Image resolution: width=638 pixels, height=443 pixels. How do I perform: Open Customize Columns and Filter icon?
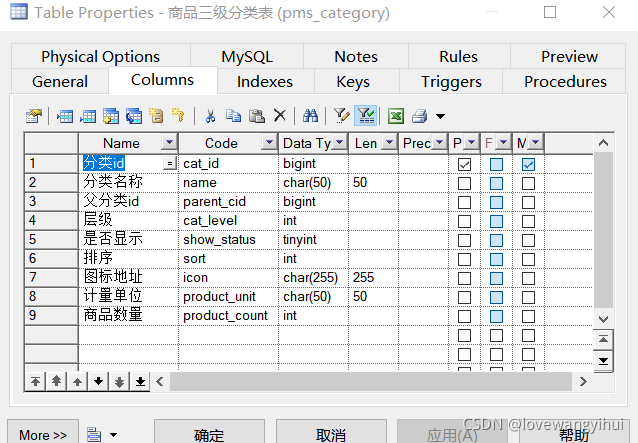[341, 116]
